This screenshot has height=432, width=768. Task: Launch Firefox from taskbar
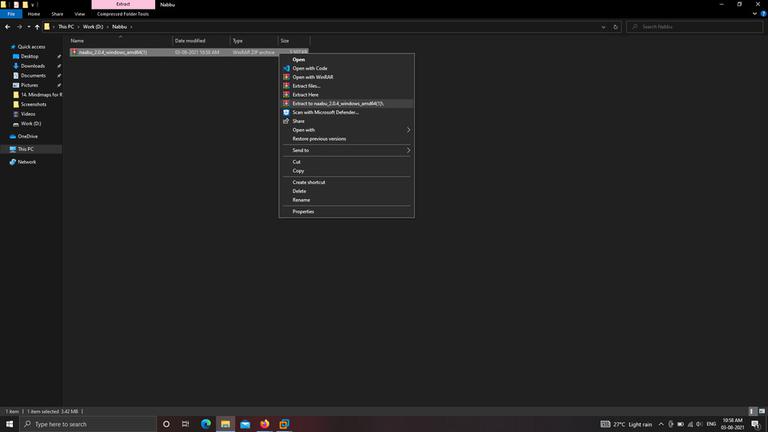[x=264, y=424]
